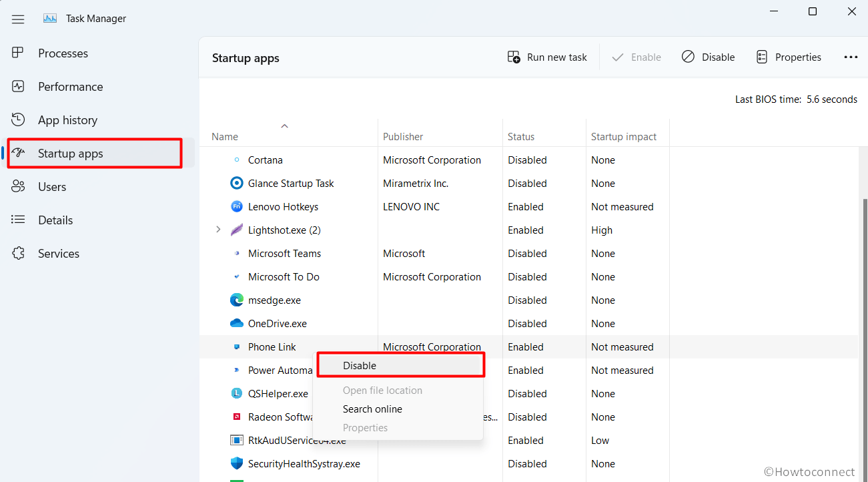Click the Miramatrix Inc. publisher cell

(x=416, y=184)
